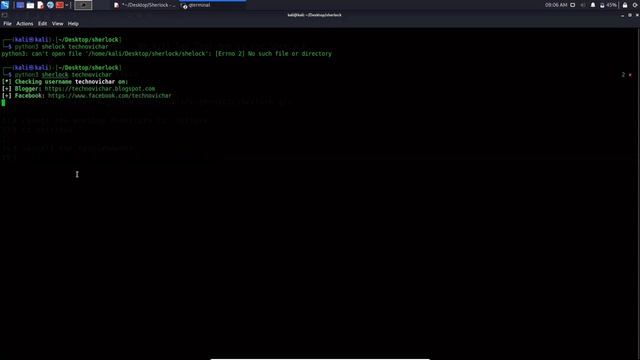
Task: Switch to the ~/Desktop/Sherlock editor taskbar window
Action: pyautogui.click(x=145, y=5)
